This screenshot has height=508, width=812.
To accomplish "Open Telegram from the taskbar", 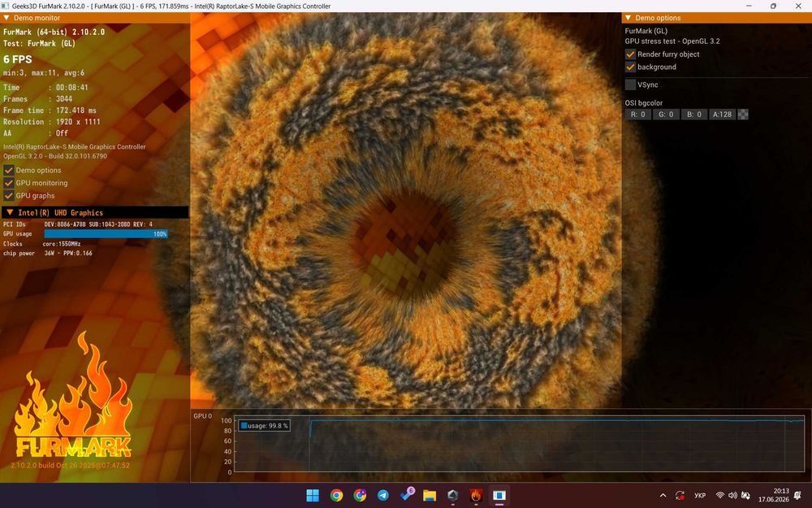I will [x=383, y=496].
